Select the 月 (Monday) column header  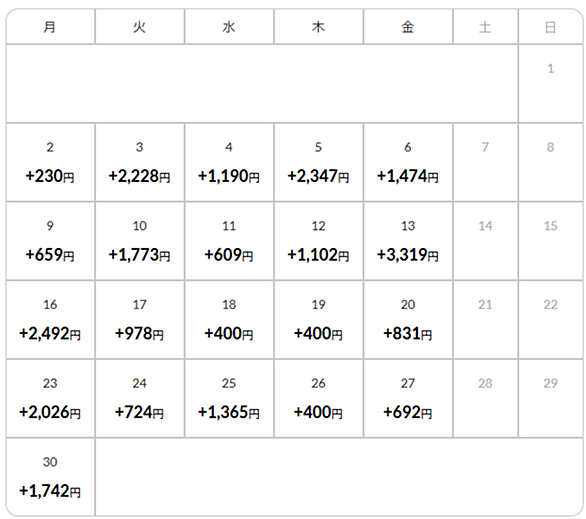click(50, 27)
